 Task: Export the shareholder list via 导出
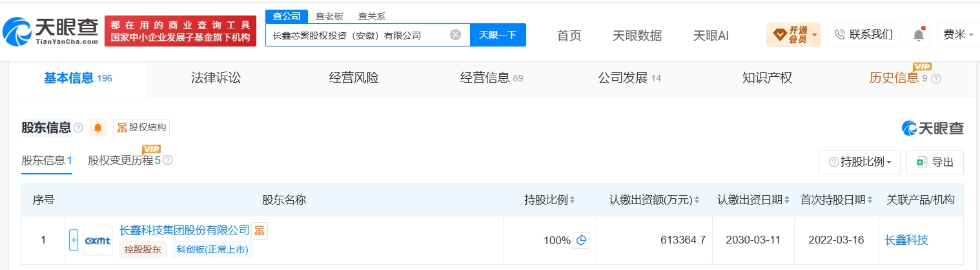coord(935,162)
